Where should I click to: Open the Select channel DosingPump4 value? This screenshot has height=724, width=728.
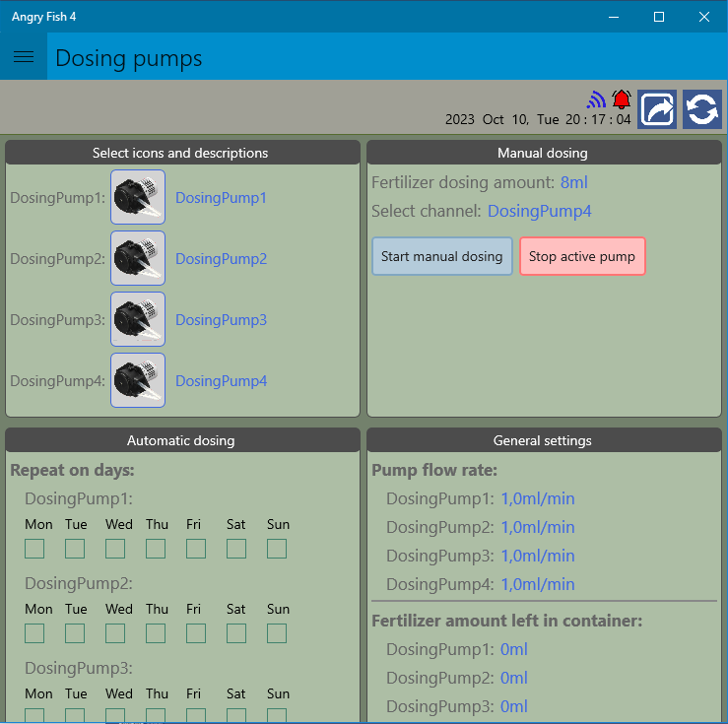point(540,211)
